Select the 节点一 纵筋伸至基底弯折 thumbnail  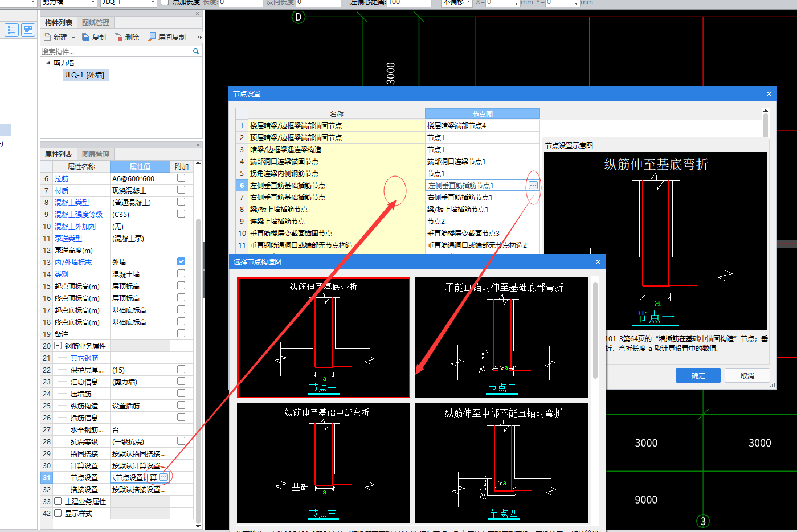(324, 337)
